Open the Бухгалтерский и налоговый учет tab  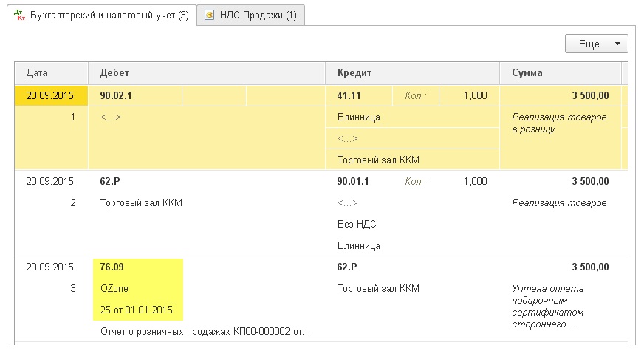pos(102,16)
